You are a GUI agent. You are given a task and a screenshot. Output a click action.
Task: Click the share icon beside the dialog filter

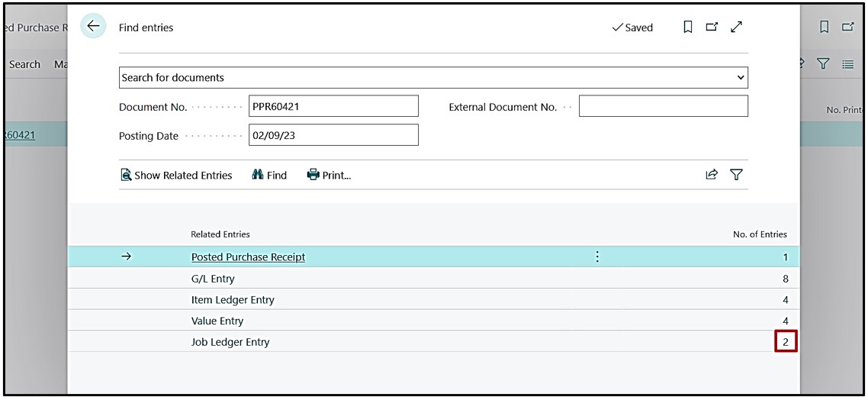(711, 175)
